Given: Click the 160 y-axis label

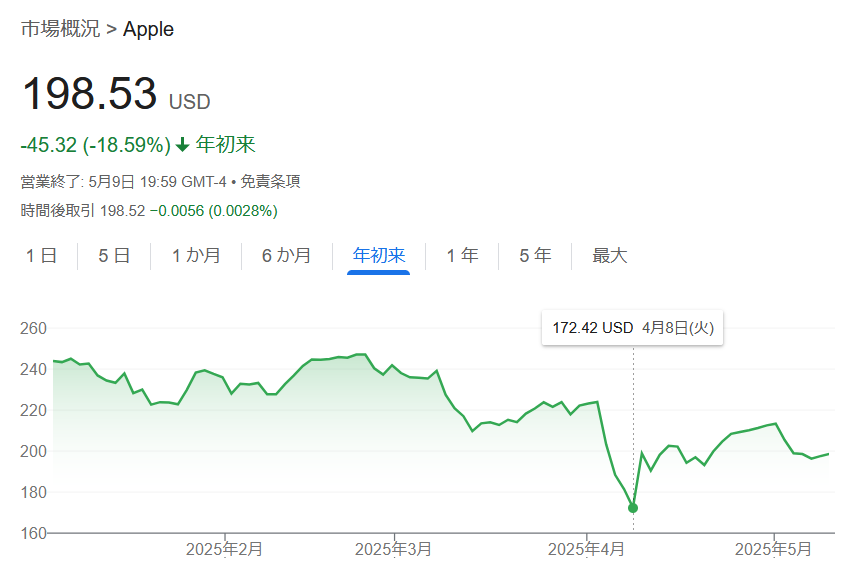Looking at the screenshot, I should click(x=33, y=533).
